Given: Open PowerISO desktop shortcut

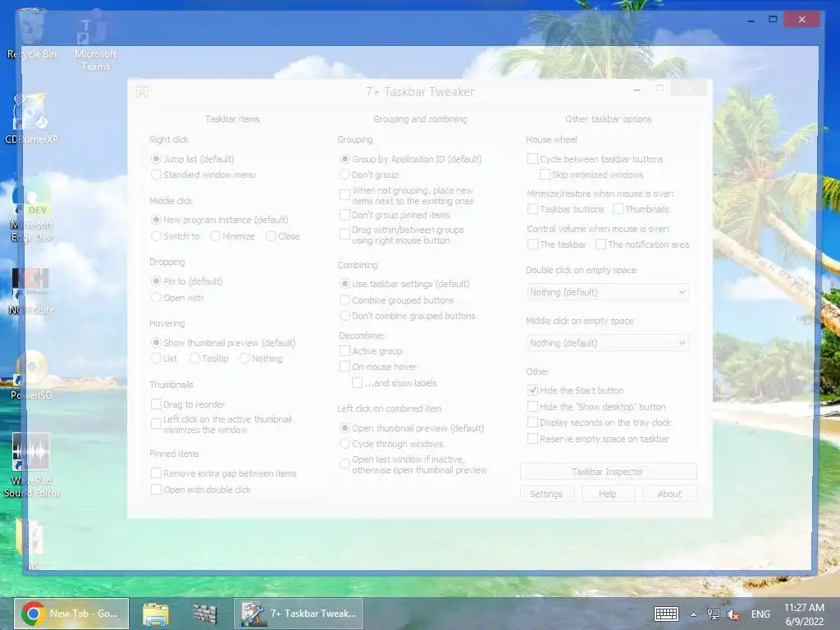Looking at the screenshot, I should pos(31,375).
